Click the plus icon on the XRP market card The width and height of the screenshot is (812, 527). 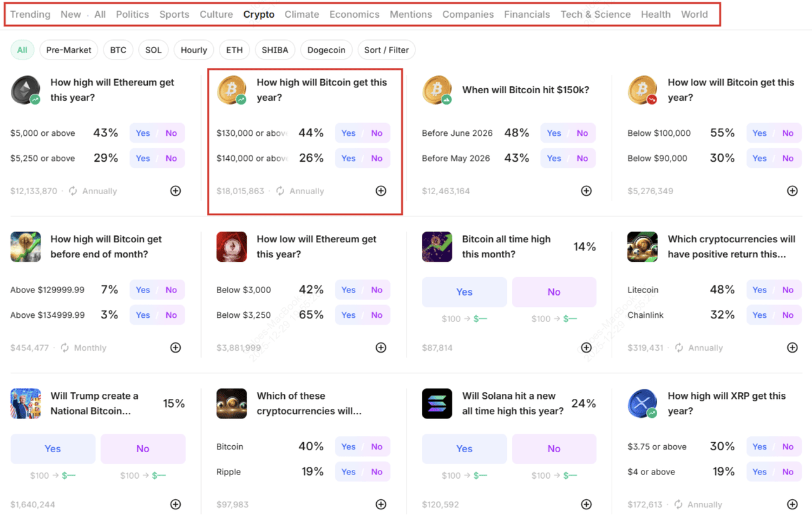pyautogui.click(x=792, y=504)
